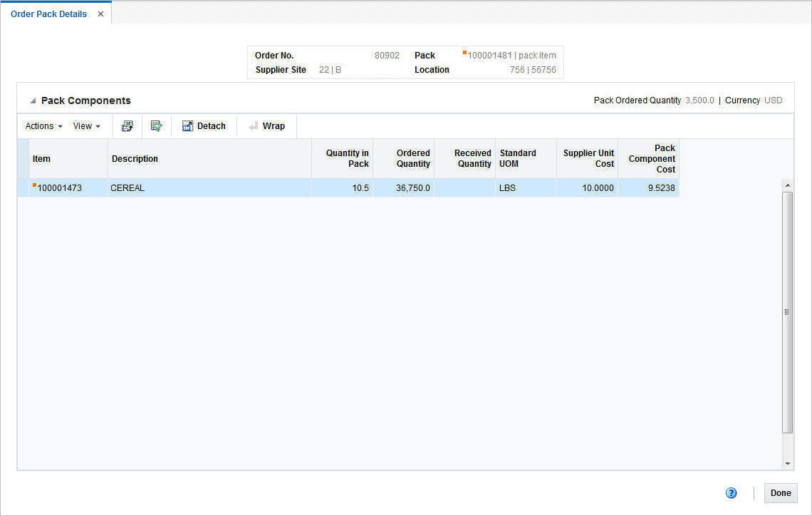
Task: Click the location value 756 | 56756
Action: click(533, 69)
